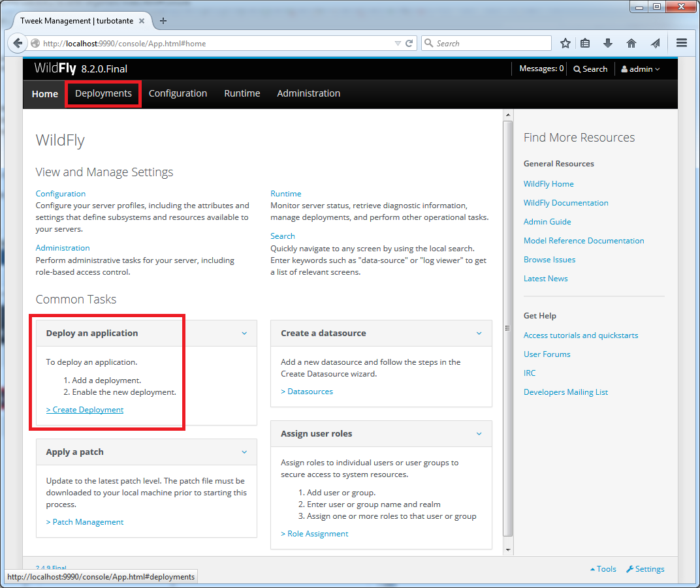
Task: Click the Configuration settings link
Action: click(x=60, y=194)
